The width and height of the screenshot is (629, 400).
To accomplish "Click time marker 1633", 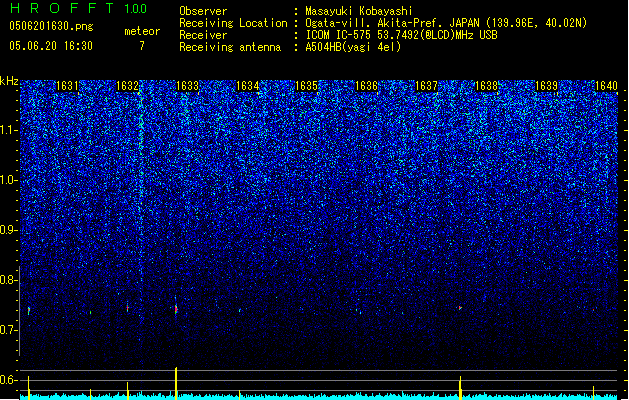I will [x=187, y=86].
